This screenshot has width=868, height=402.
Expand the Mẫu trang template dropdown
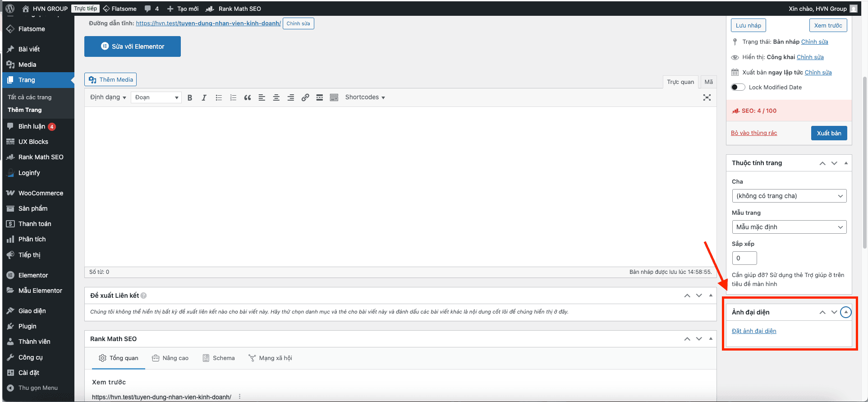[x=789, y=227]
